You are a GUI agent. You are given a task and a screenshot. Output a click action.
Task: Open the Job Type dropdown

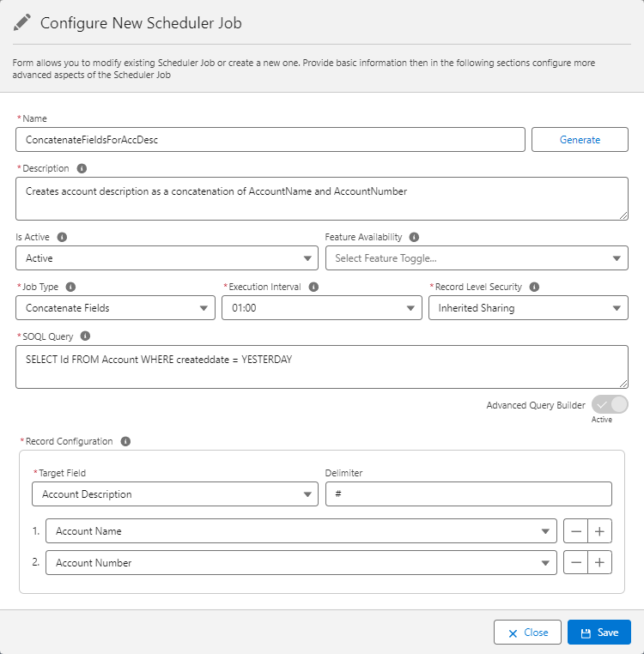tap(116, 308)
